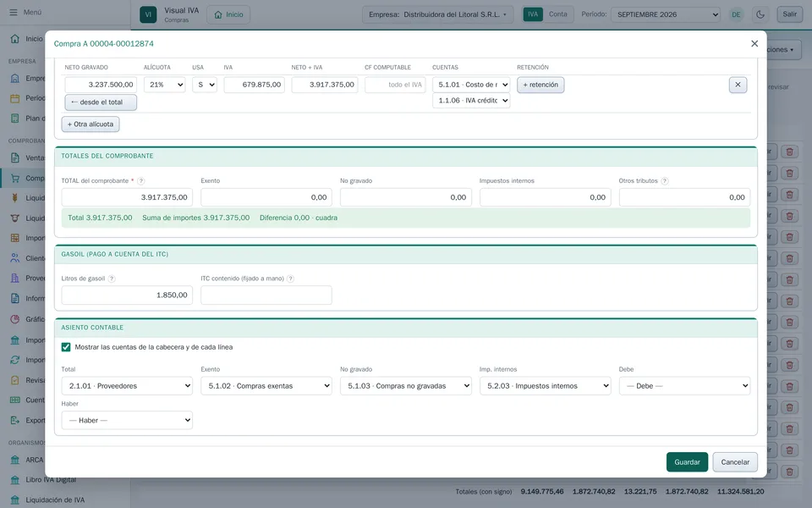
Task: Open Liquidación de IVA sidebar icon
Action: click(15, 500)
